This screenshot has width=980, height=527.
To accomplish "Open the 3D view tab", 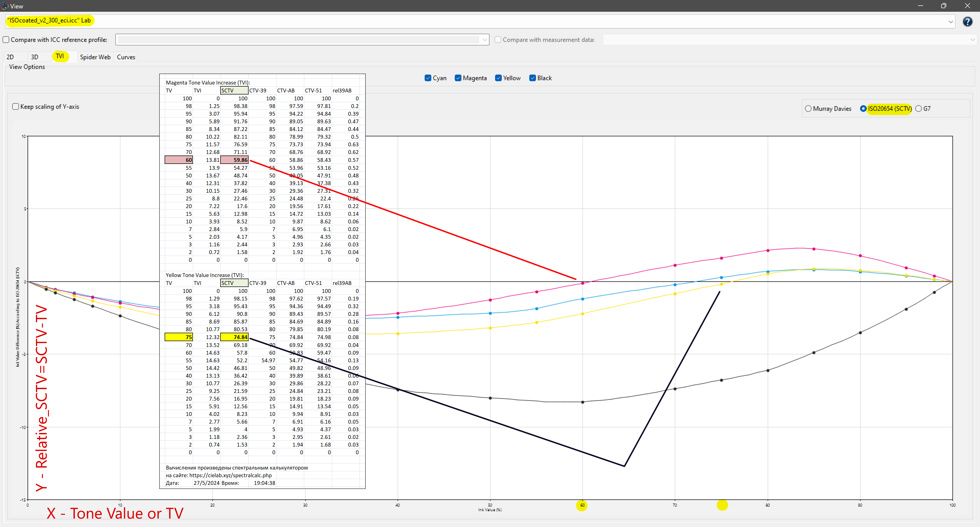I will 35,57.
